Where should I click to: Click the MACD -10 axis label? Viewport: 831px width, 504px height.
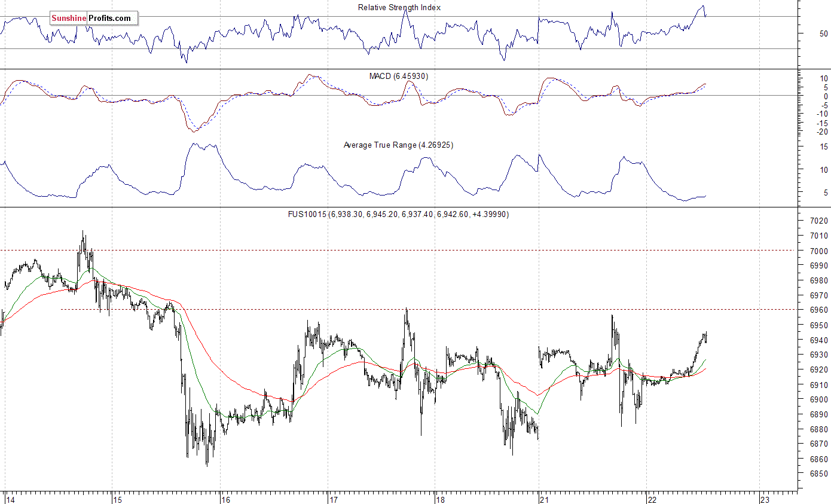pyautogui.click(x=821, y=114)
